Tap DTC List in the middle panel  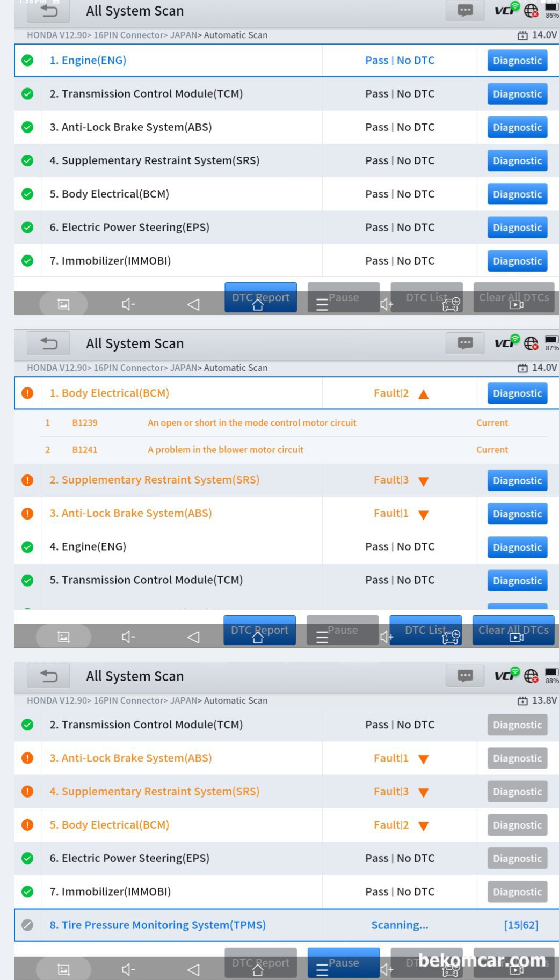point(425,630)
